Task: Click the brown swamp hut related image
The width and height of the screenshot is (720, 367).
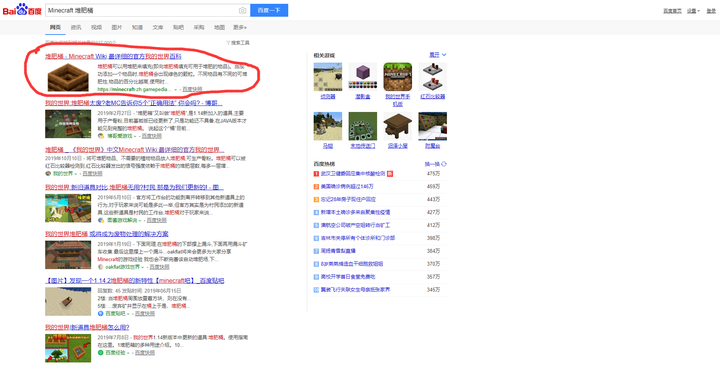Action: click(x=398, y=126)
